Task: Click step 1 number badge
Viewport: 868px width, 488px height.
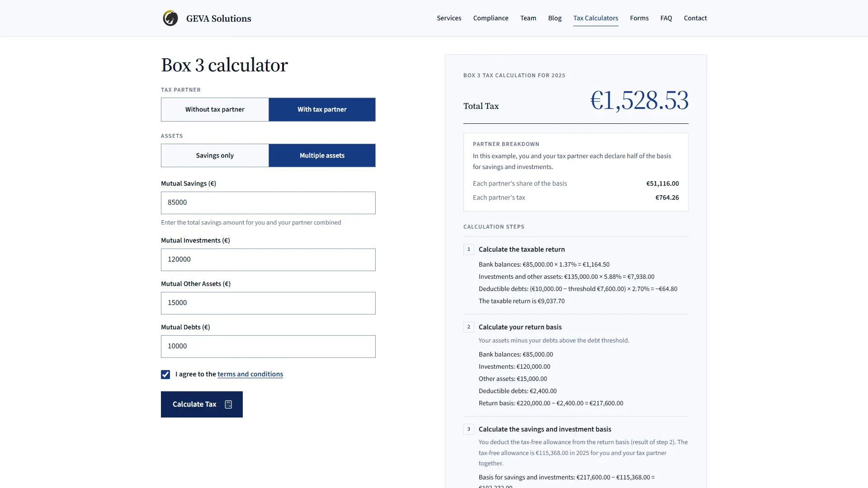Action: click(469, 249)
